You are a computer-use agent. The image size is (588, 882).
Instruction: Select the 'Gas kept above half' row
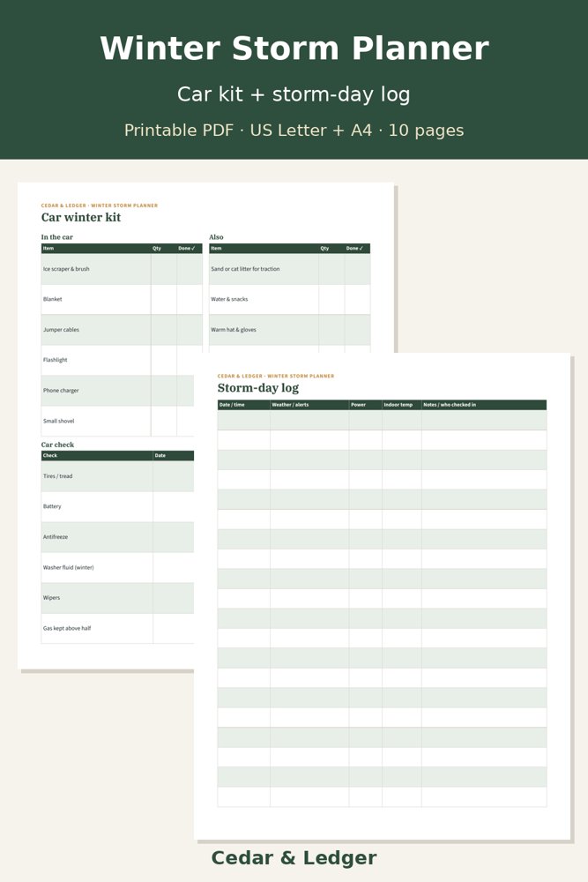(x=117, y=628)
